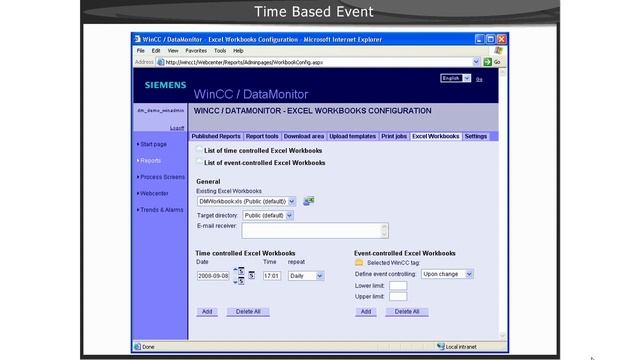Go to Start page in the sidebar
The image size is (640, 360).
[153, 144]
